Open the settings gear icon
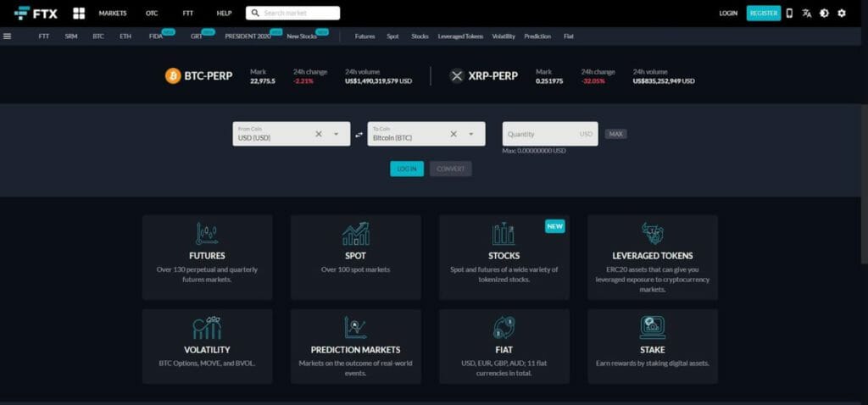868x405 pixels. [842, 14]
